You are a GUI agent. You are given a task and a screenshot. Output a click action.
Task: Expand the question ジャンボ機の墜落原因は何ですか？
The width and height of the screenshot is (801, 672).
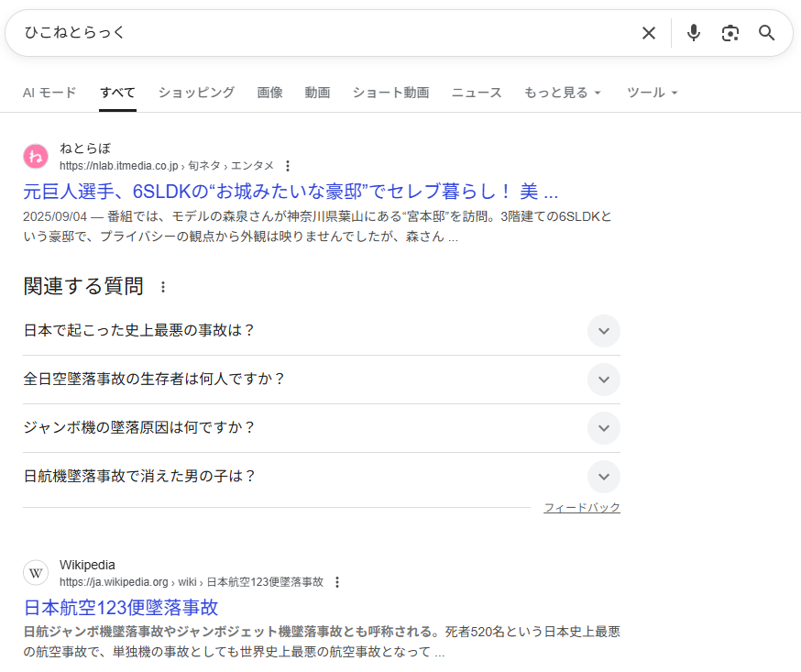pos(603,428)
